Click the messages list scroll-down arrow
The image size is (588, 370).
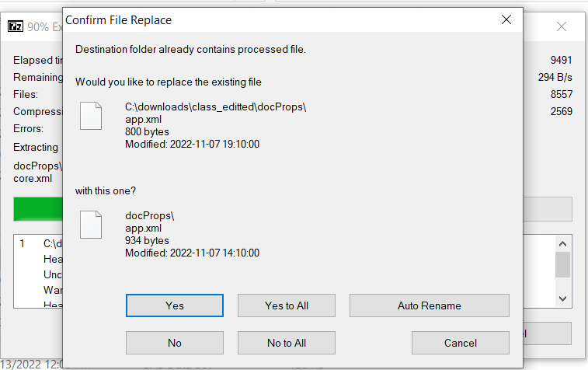564,298
